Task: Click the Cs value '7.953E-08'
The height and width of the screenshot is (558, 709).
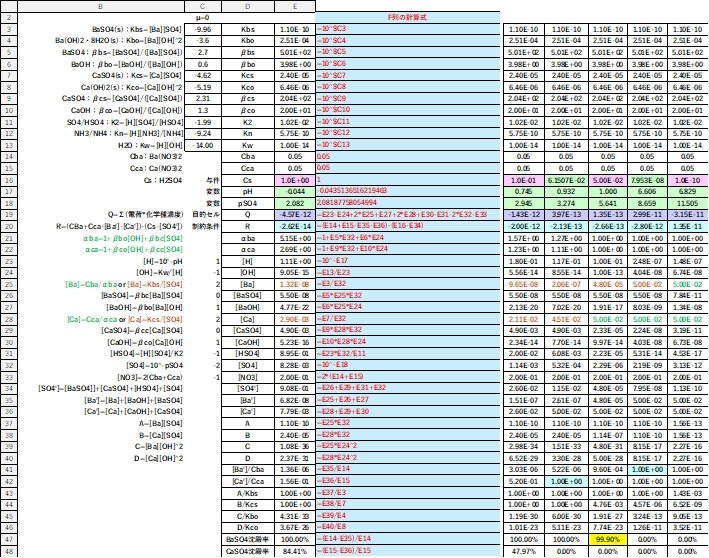Action: pyautogui.click(x=648, y=180)
